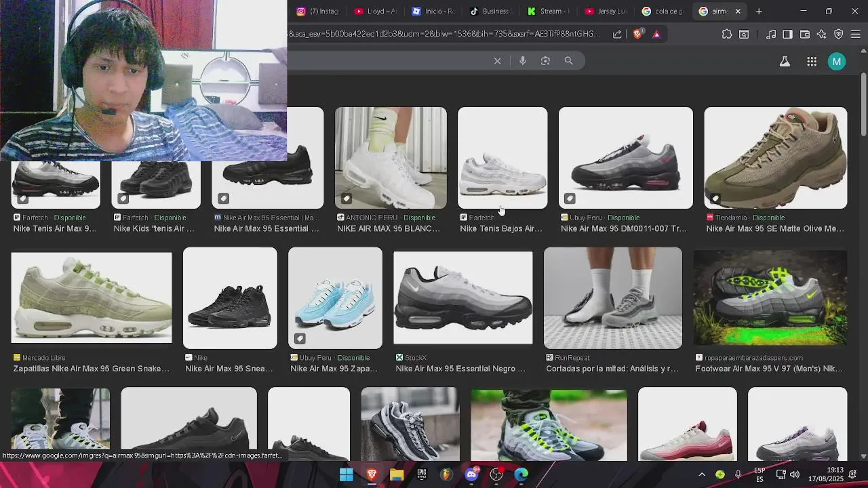Open Google Search Labs flask icon
Image resolution: width=868 pixels, height=488 pixels.
pyautogui.click(x=785, y=62)
